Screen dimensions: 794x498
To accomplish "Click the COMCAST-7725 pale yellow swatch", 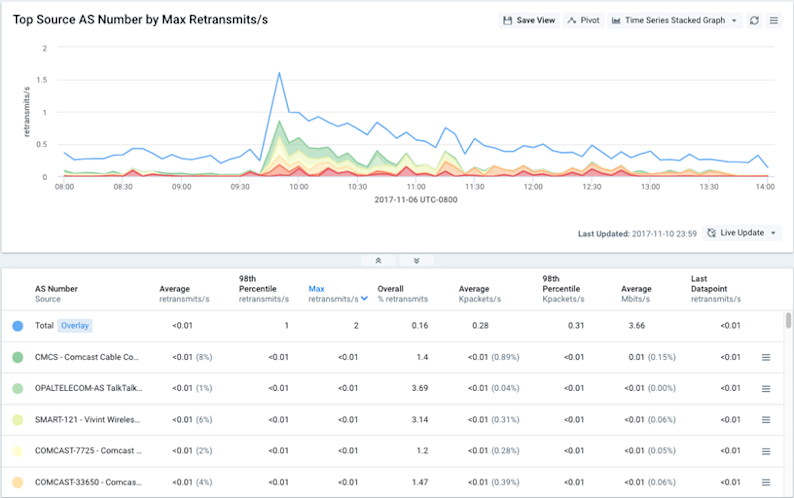I will pos(18,451).
